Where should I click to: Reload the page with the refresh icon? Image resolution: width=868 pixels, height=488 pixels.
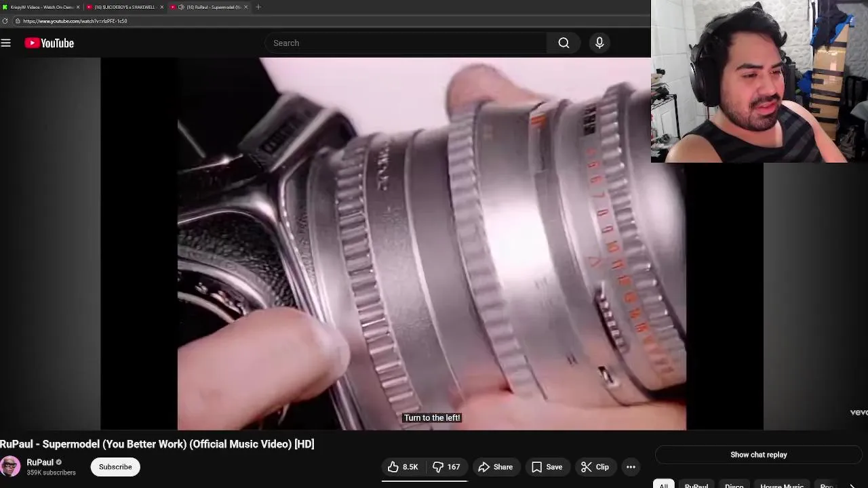point(5,21)
